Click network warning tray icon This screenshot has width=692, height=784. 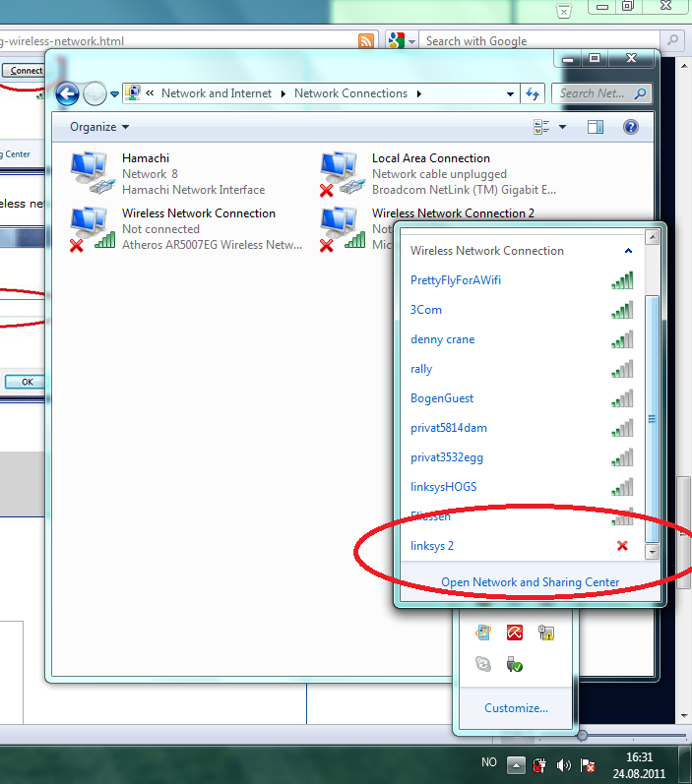(546, 633)
